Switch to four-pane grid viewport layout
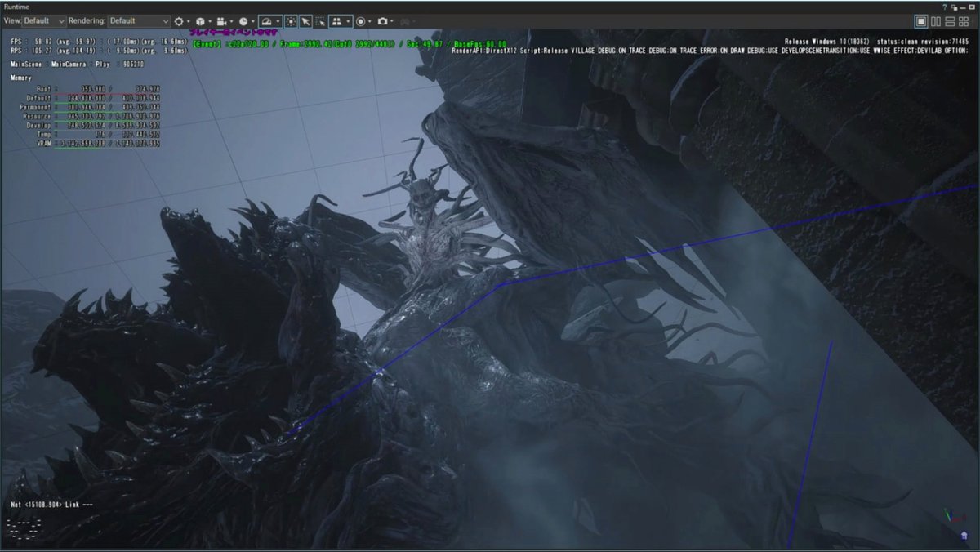The image size is (980, 552). [964, 21]
